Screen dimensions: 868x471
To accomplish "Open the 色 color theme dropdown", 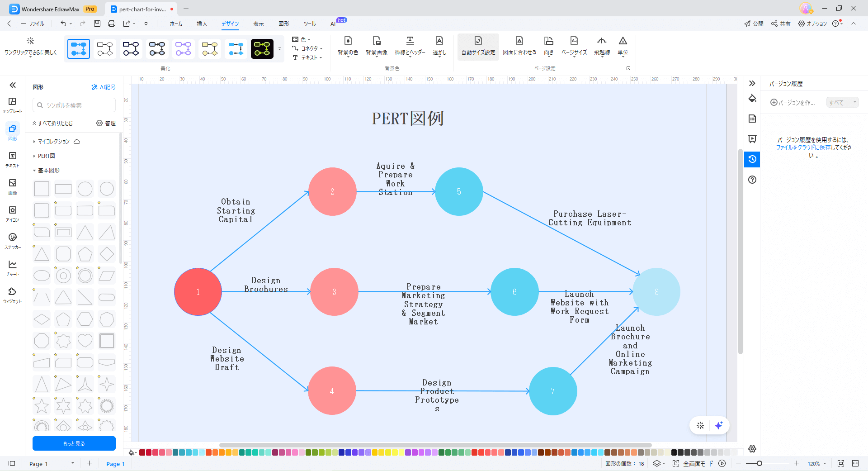I will point(302,39).
